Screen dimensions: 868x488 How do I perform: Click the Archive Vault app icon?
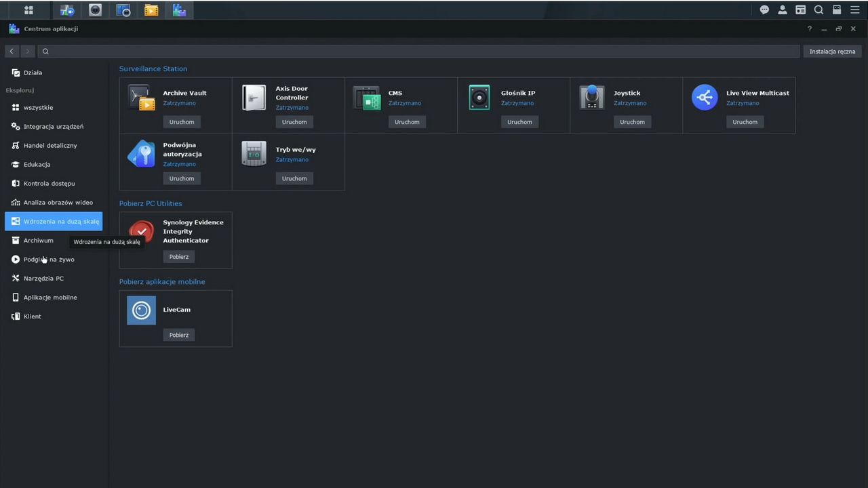(x=141, y=98)
